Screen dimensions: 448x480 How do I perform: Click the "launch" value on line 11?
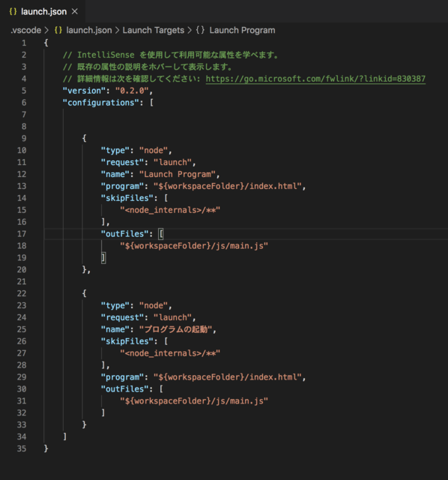(173, 162)
